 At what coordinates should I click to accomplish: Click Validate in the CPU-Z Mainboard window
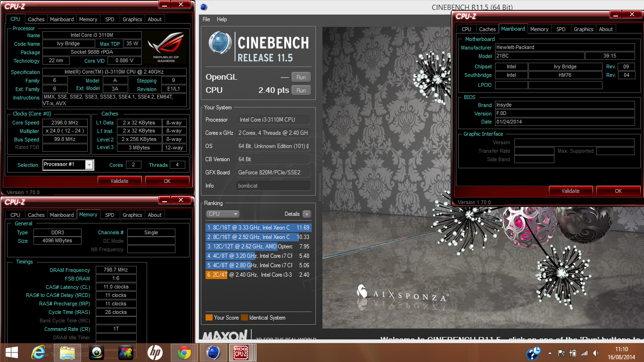pyautogui.click(x=570, y=191)
